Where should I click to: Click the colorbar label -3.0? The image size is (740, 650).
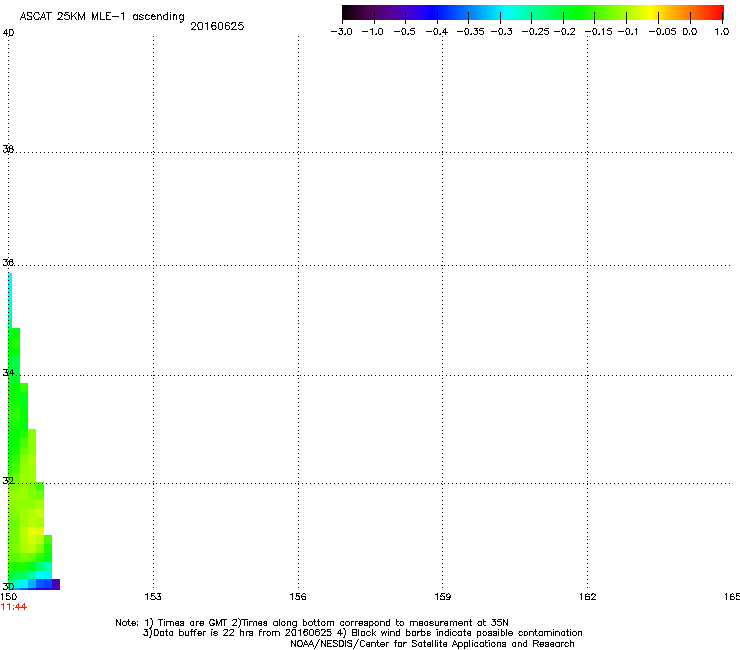click(x=341, y=32)
